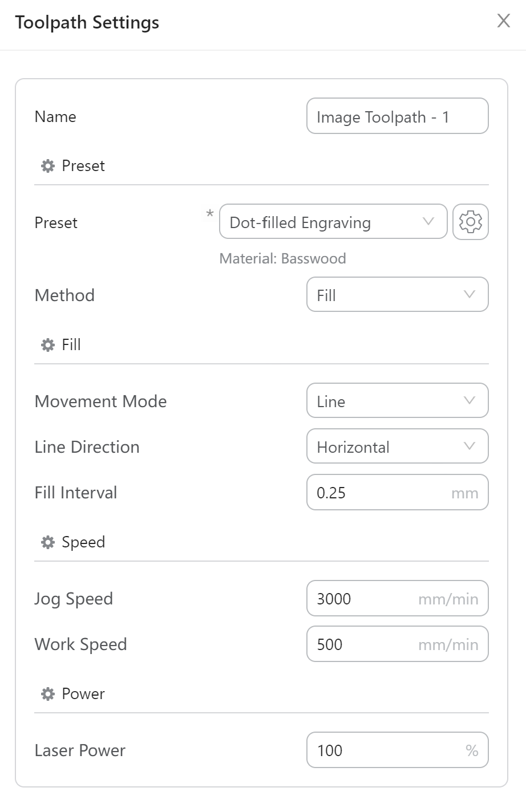The image size is (526, 812).
Task: Open preset settings gear button
Action: point(471,222)
